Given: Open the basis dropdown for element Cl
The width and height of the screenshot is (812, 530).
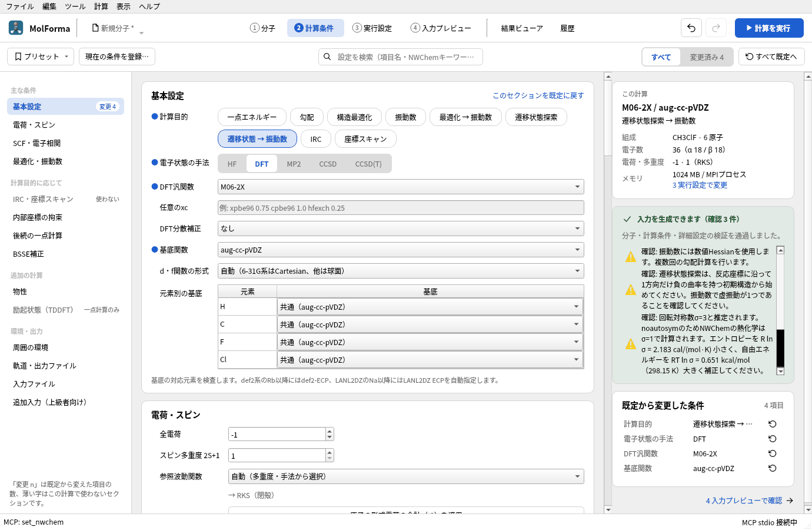Looking at the screenshot, I should click(x=430, y=360).
